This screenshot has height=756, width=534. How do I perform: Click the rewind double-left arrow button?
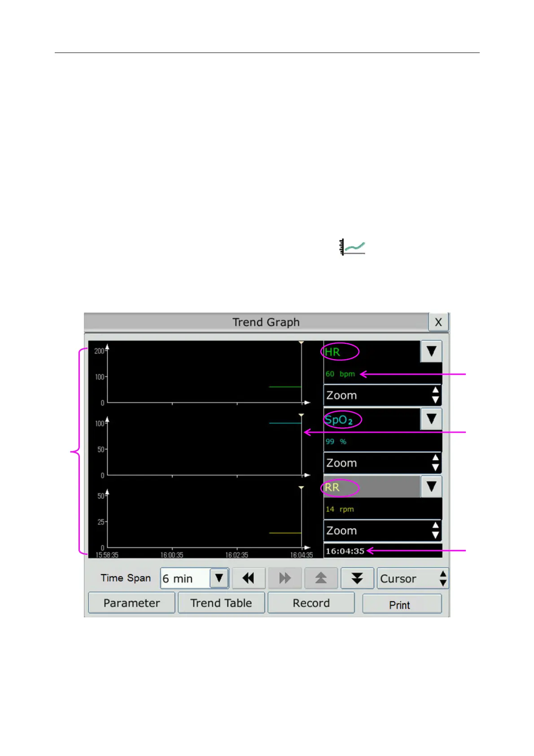click(x=249, y=578)
